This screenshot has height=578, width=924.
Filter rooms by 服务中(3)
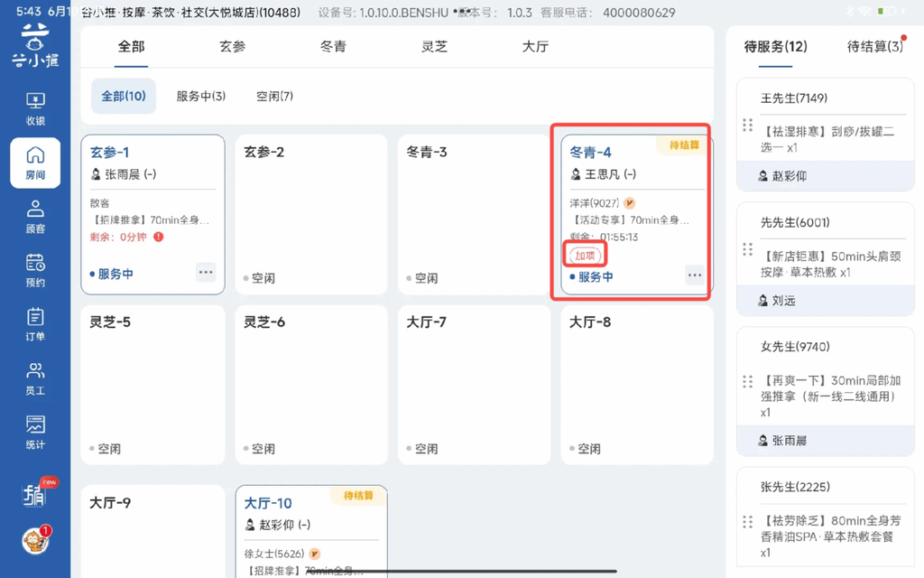coord(201,96)
